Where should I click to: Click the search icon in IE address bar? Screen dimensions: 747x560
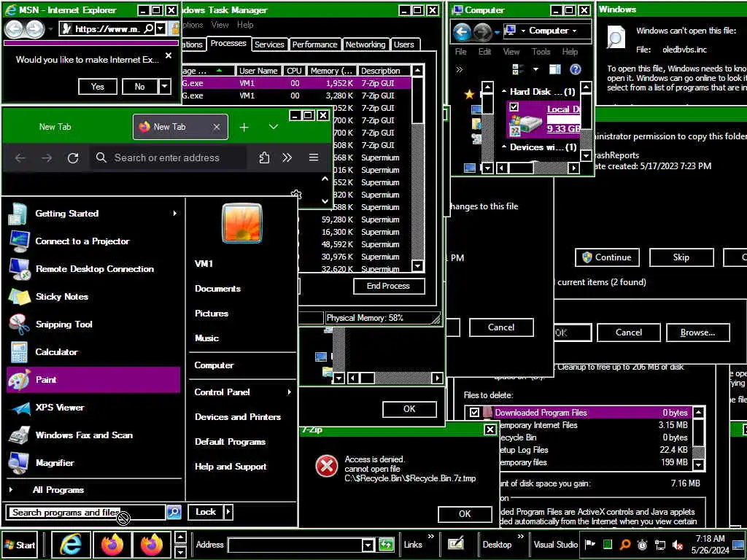(x=149, y=29)
